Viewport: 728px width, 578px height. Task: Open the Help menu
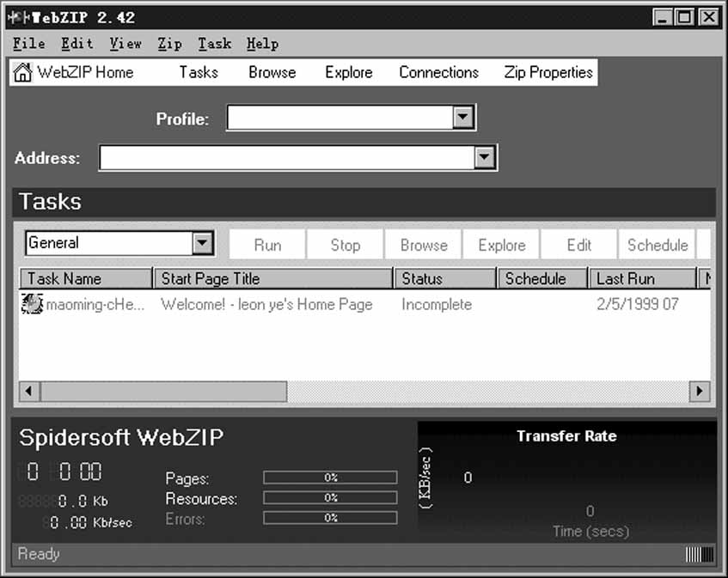(263, 44)
